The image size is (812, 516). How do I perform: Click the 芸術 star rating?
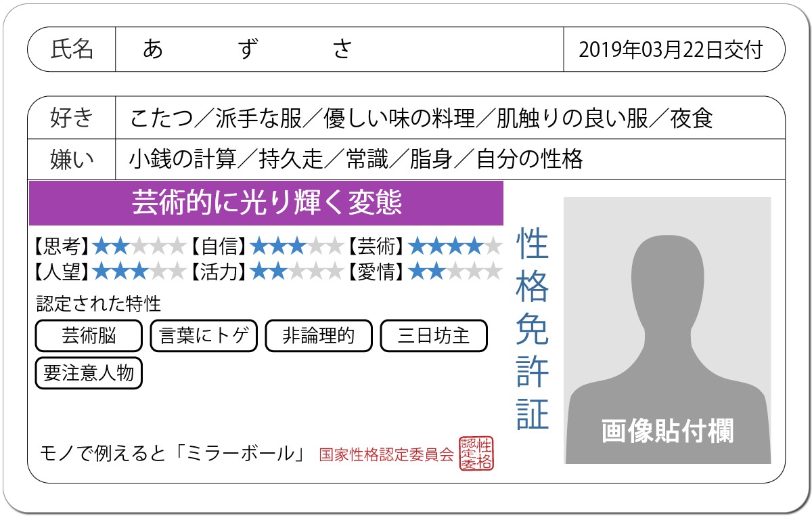[x=455, y=246]
